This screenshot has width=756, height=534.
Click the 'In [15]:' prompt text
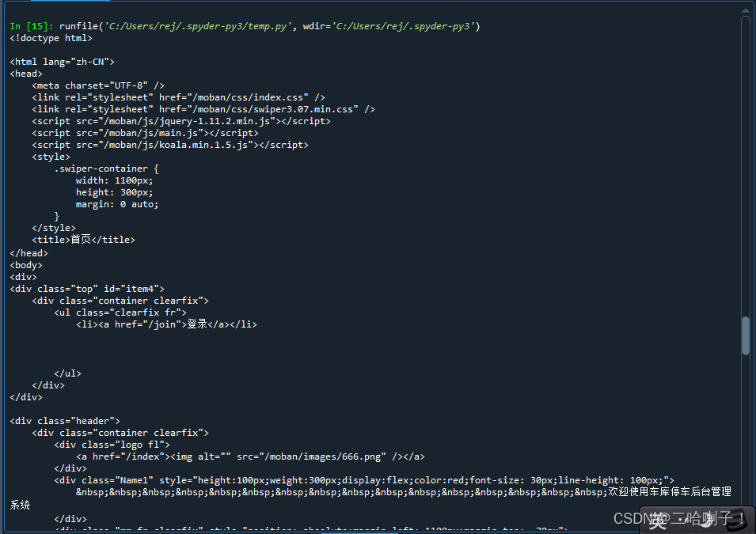(32, 26)
